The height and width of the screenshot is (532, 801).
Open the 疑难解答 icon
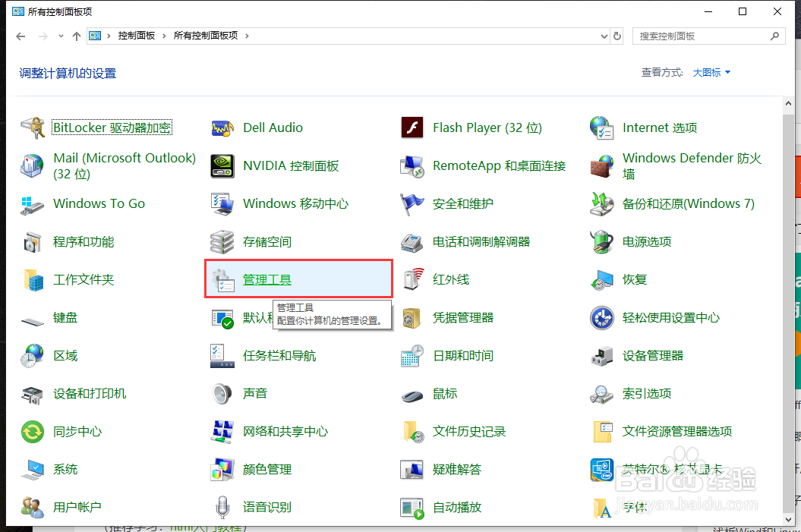pos(412,470)
